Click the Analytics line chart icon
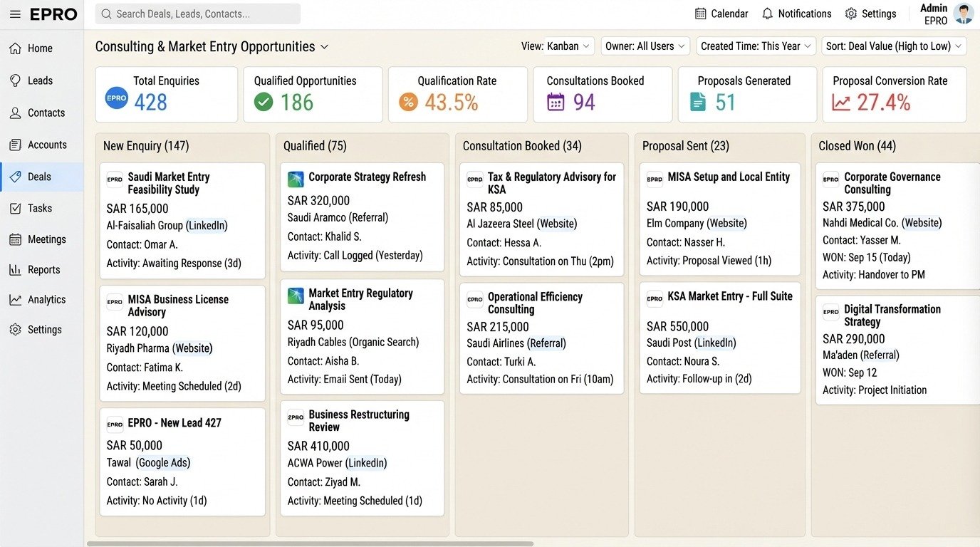Image resolution: width=980 pixels, height=547 pixels. (15, 300)
